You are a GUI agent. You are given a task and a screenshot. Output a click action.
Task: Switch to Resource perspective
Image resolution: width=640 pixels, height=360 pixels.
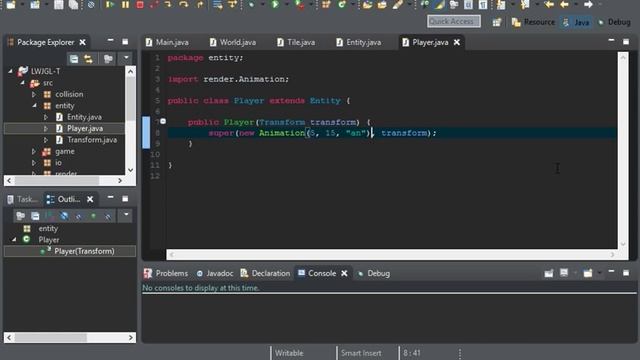pos(533,22)
